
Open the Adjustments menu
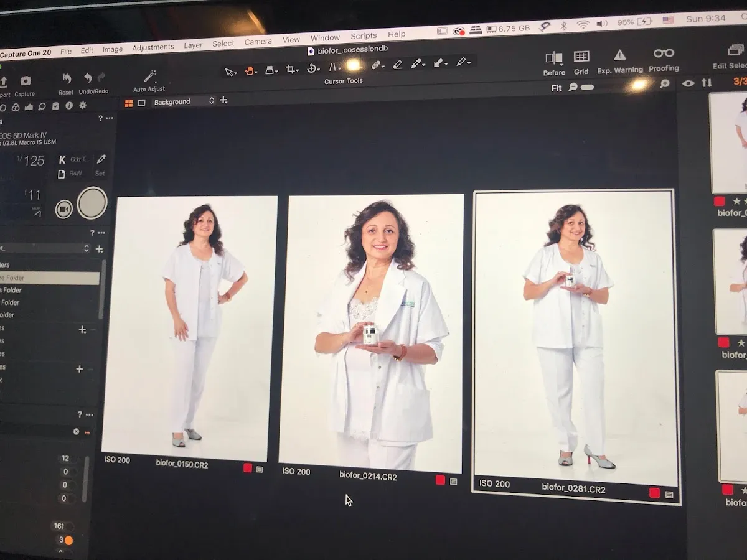[153, 47]
